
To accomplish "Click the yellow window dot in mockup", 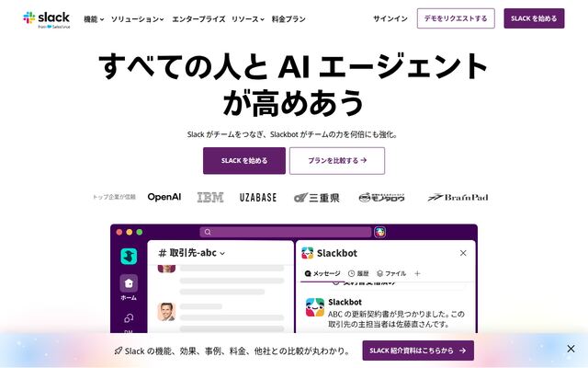I will tap(130, 232).
